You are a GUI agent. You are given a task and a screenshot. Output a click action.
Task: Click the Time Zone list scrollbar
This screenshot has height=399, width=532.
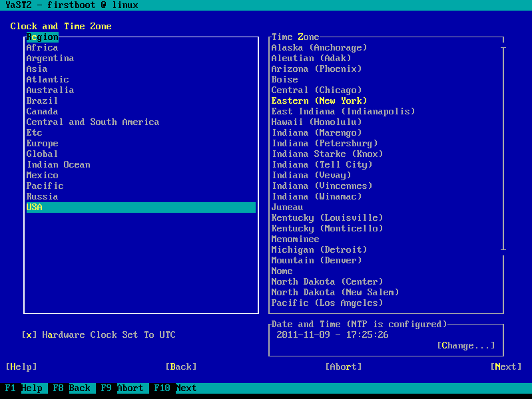point(503,149)
